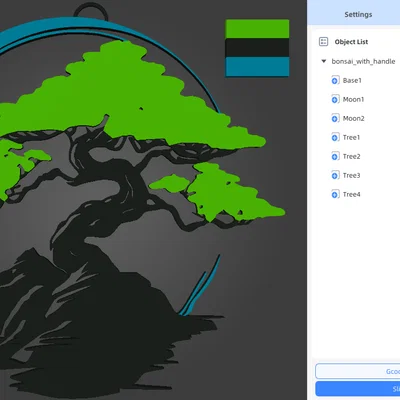The width and height of the screenshot is (400, 400).
Task: Click the part icon next to Moon1
Action: click(335, 99)
